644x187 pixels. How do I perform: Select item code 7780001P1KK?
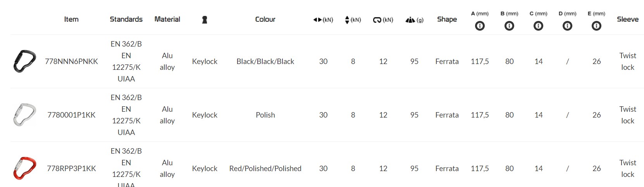tap(71, 115)
